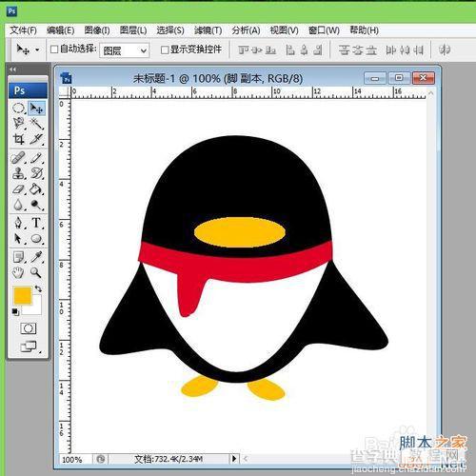Align vertical centers in options bar
The image size is (476, 476).
(257, 50)
